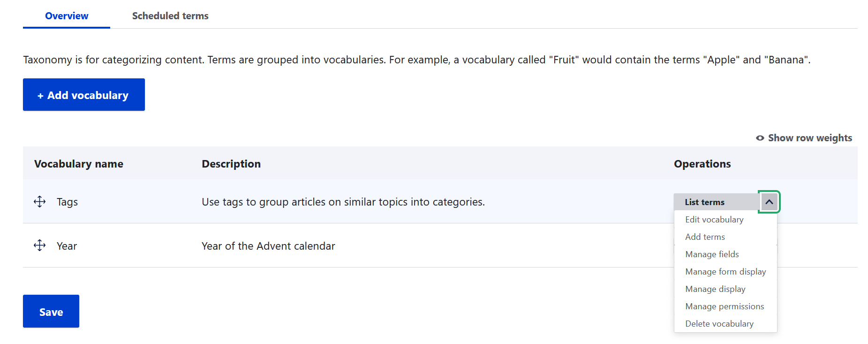
Task: Click the drag handle for Tags row
Action: 40,202
